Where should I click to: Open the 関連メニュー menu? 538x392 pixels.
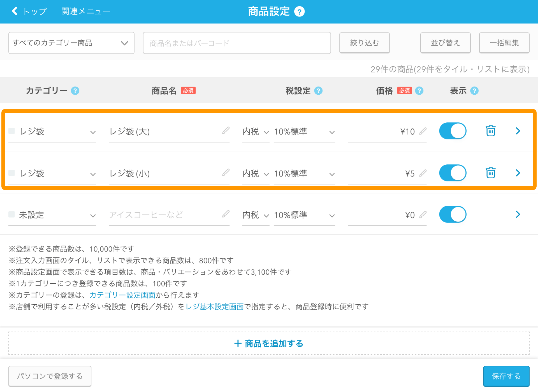point(86,11)
